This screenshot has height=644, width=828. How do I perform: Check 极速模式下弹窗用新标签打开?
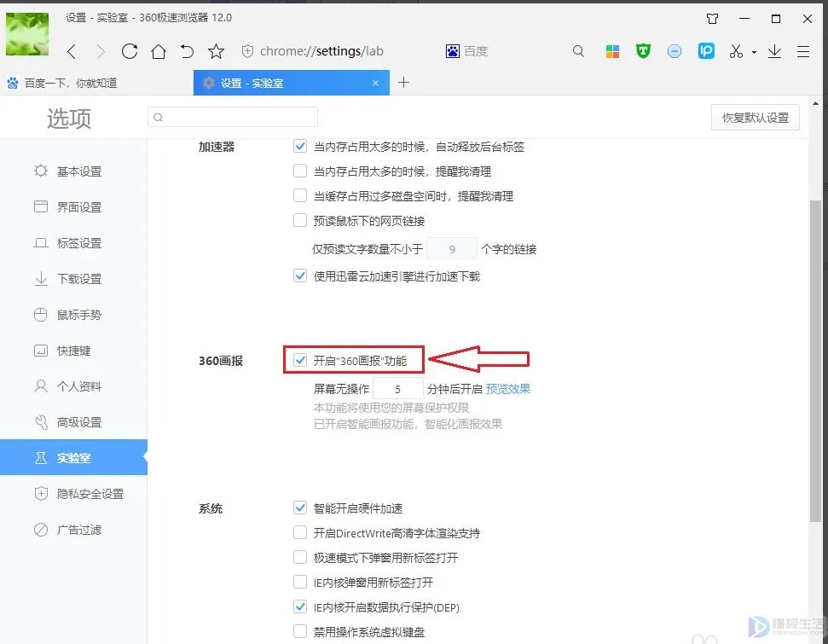(300, 557)
